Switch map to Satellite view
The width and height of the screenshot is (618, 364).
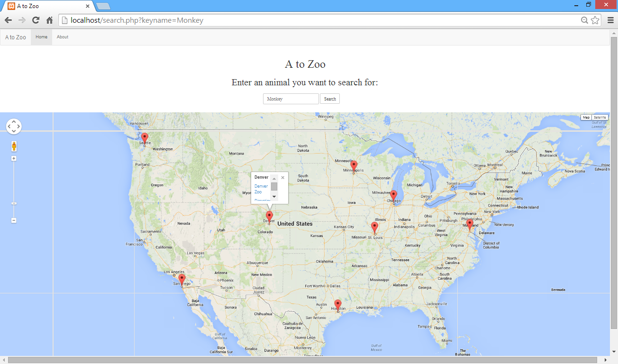click(600, 117)
